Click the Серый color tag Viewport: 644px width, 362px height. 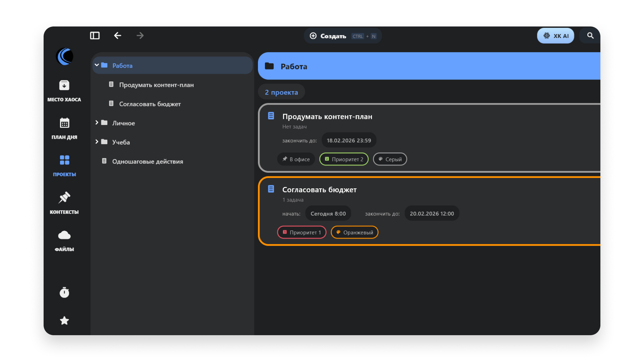pyautogui.click(x=390, y=159)
